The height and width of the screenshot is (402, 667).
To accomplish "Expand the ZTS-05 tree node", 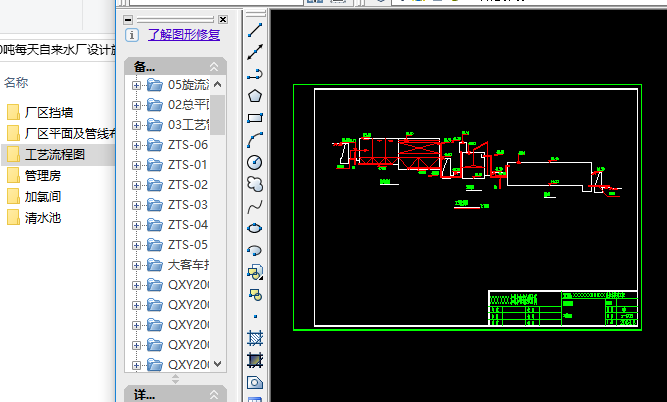I will 136,245.
